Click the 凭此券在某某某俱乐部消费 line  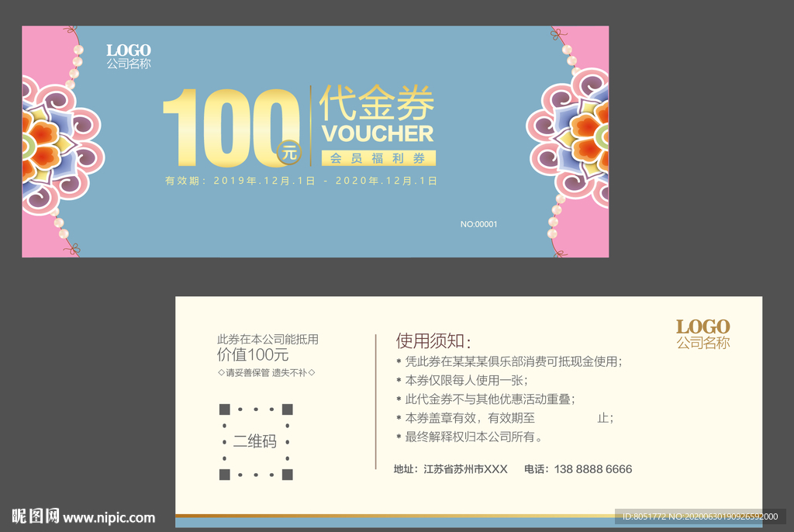509,361
